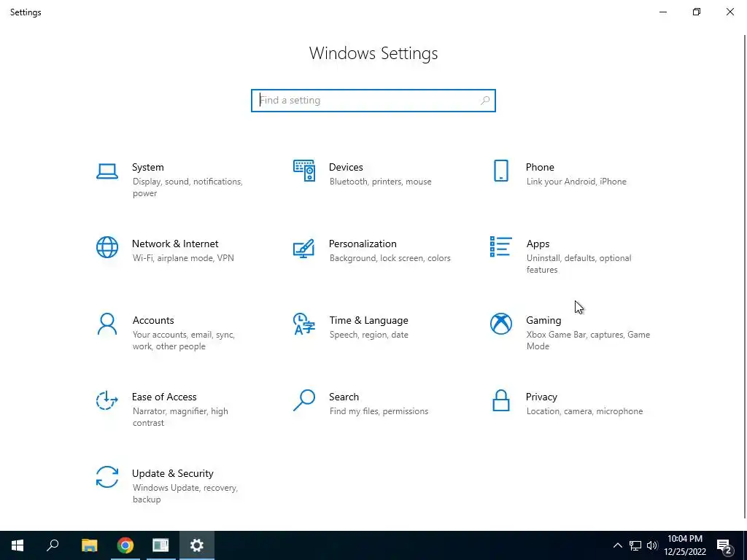Click the Ease of Access icon

click(x=107, y=400)
